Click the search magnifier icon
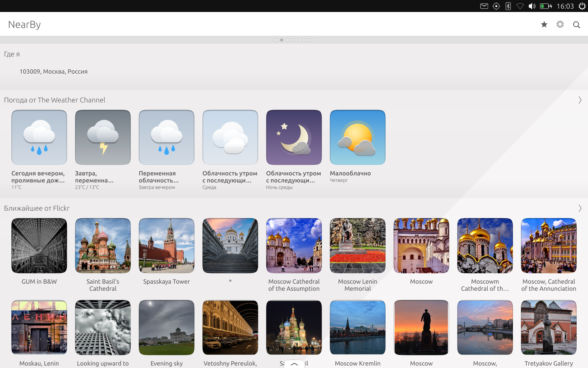Image resolution: width=588 pixels, height=368 pixels. (x=576, y=25)
